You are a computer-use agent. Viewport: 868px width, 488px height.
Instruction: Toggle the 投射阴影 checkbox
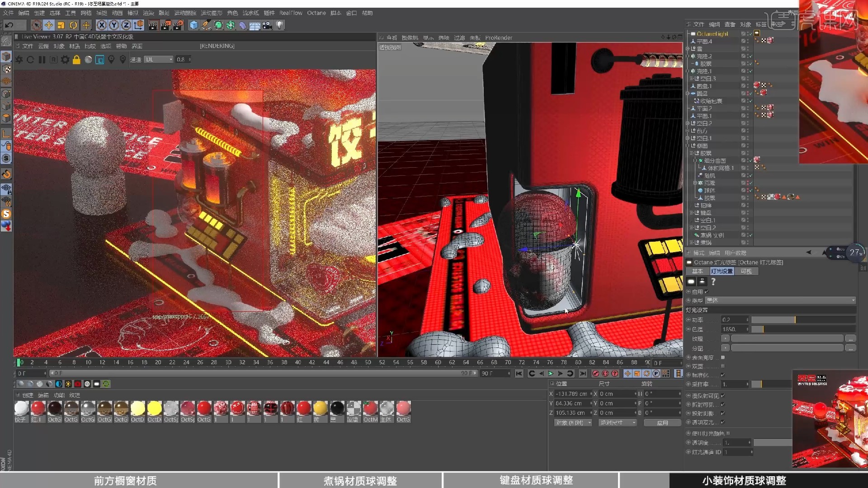723,413
